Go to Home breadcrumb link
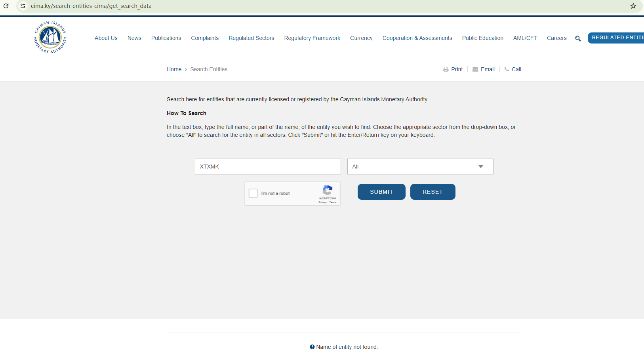The height and width of the screenshot is (354, 644). point(174,69)
